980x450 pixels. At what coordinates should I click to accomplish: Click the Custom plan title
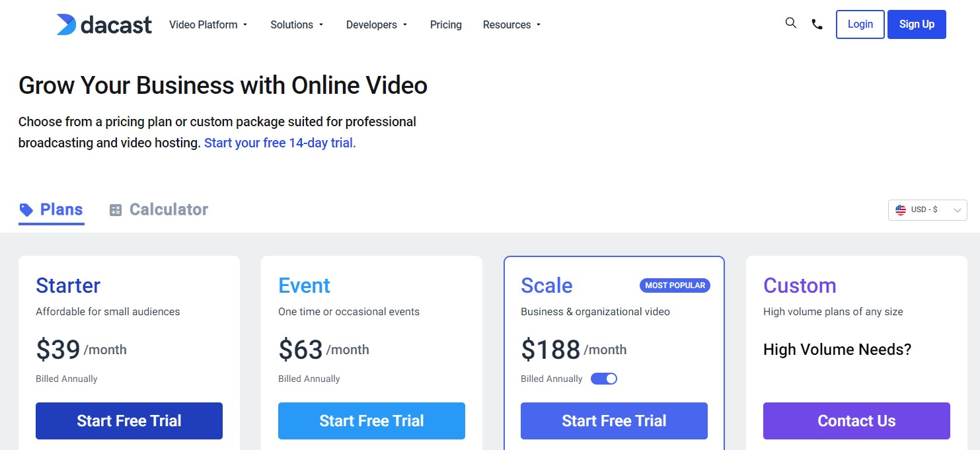(800, 285)
